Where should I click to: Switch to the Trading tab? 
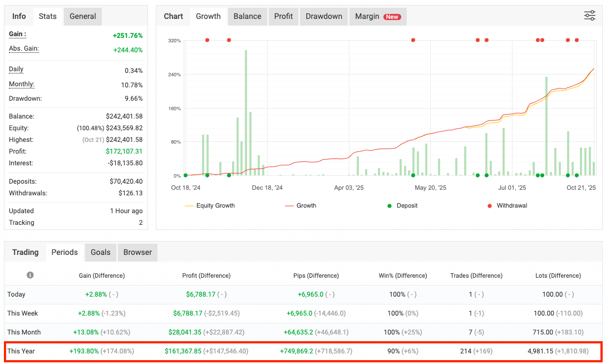pos(26,252)
